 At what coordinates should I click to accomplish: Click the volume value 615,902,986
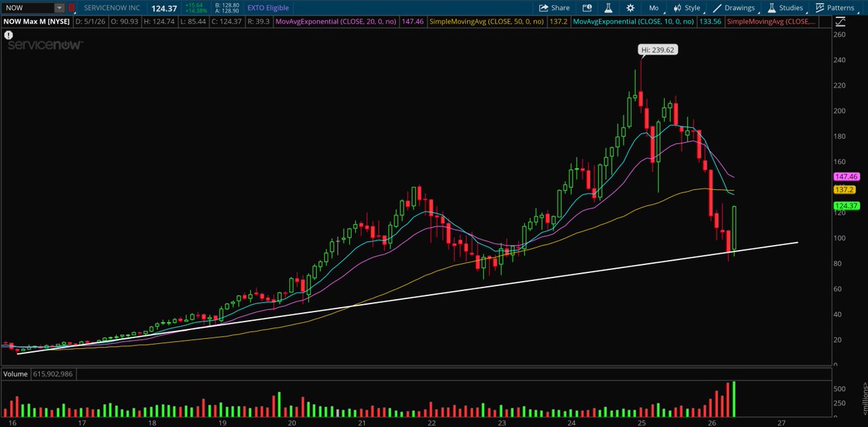pos(54,374)
